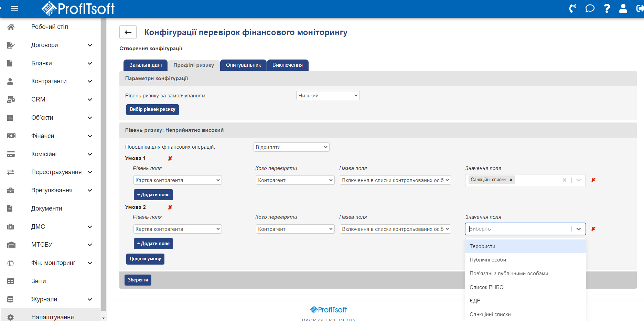Screen dimensions: 644x321
Task: Switch to the Виключення tab
Action: point(287,65)
